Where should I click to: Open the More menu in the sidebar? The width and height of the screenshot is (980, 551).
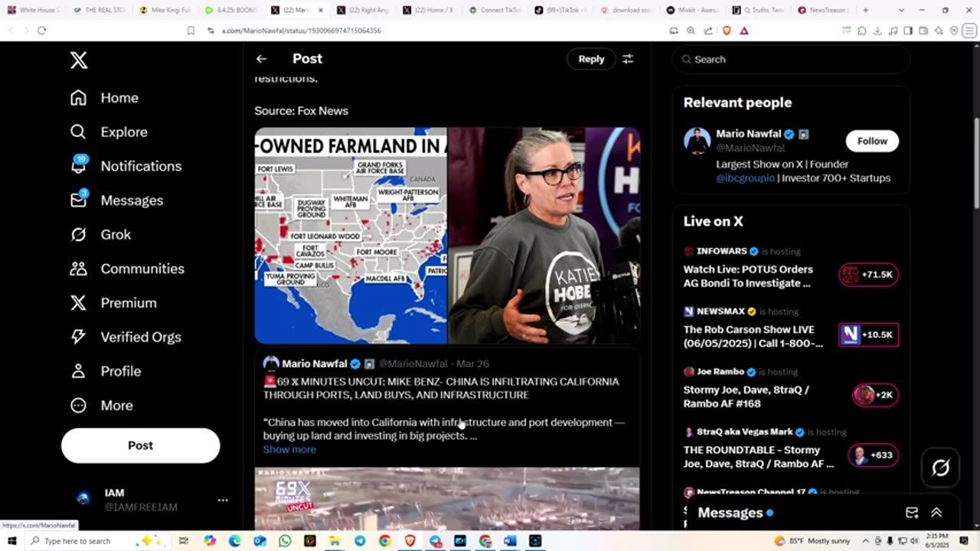click(102, 406)
